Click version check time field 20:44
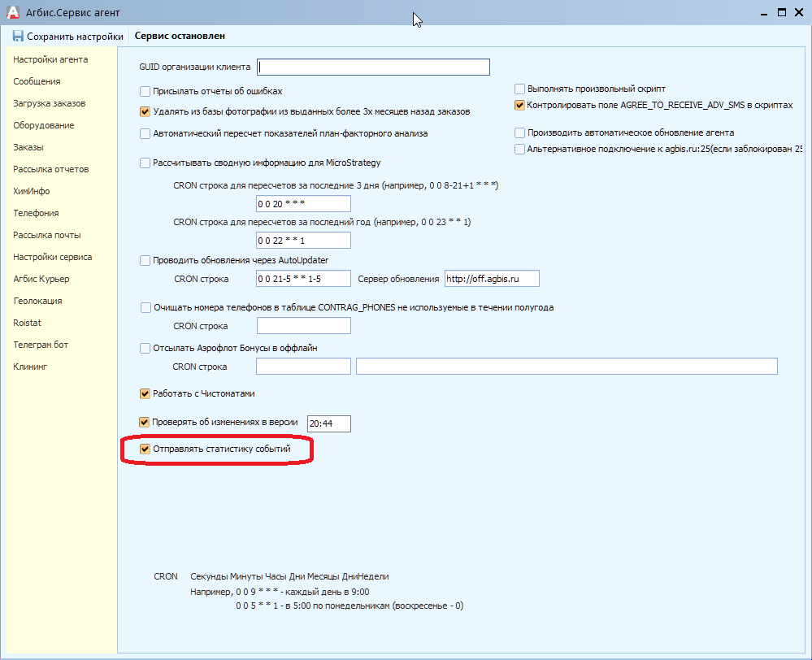This screenshot has height=660, width=812. [329, 423]
